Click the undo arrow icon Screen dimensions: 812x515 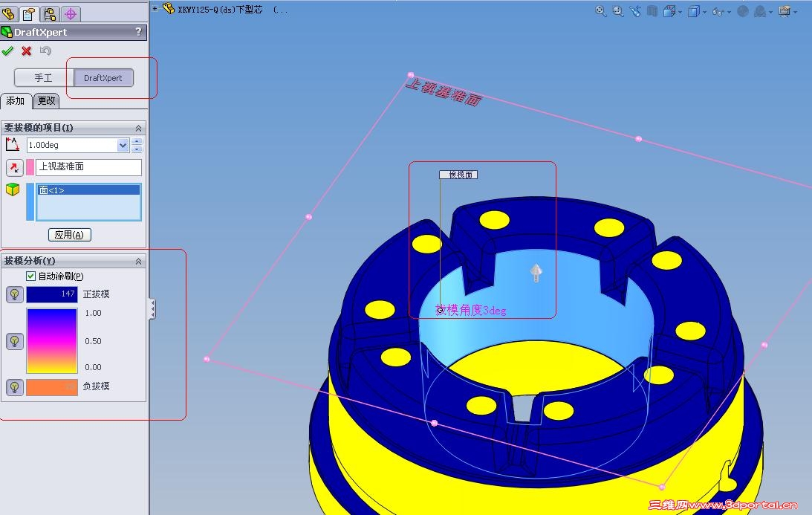tap(45, 51)
